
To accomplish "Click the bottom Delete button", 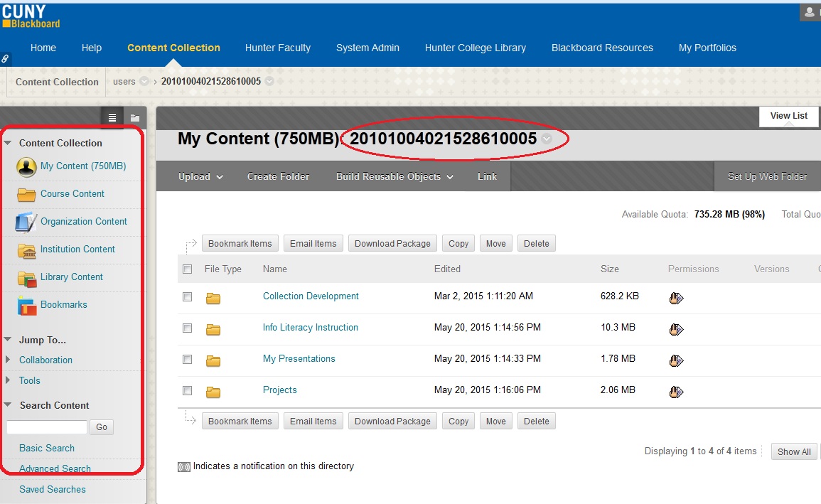I will pyautogui.click(x=536, y=422).
